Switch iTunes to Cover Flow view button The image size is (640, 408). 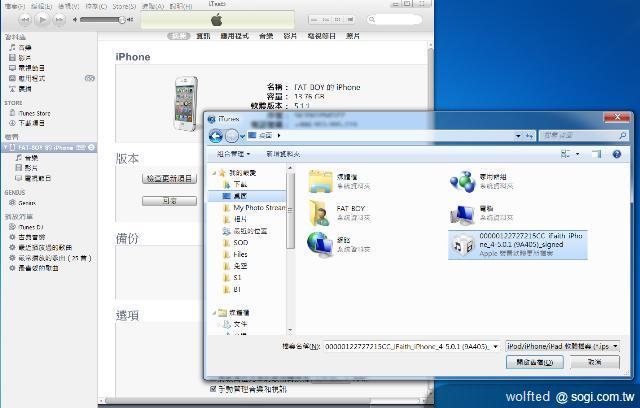pyautogui.click(x=350, y=20)
